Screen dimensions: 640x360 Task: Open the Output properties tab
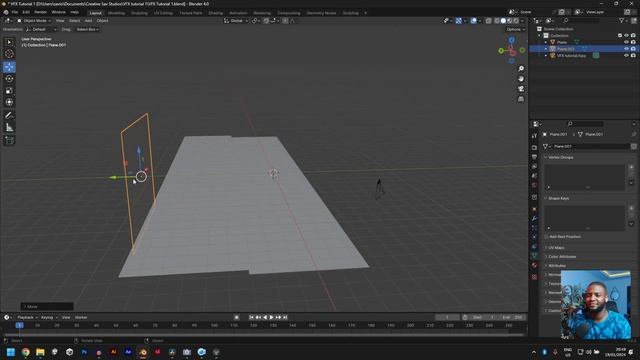(x=534, y=157)
